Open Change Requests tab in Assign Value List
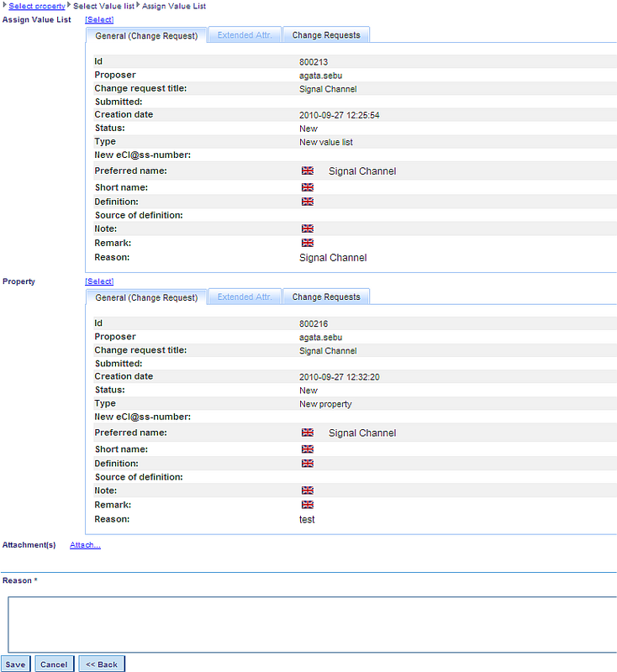The height and width of the screenshot is (672, 617). 326,35
